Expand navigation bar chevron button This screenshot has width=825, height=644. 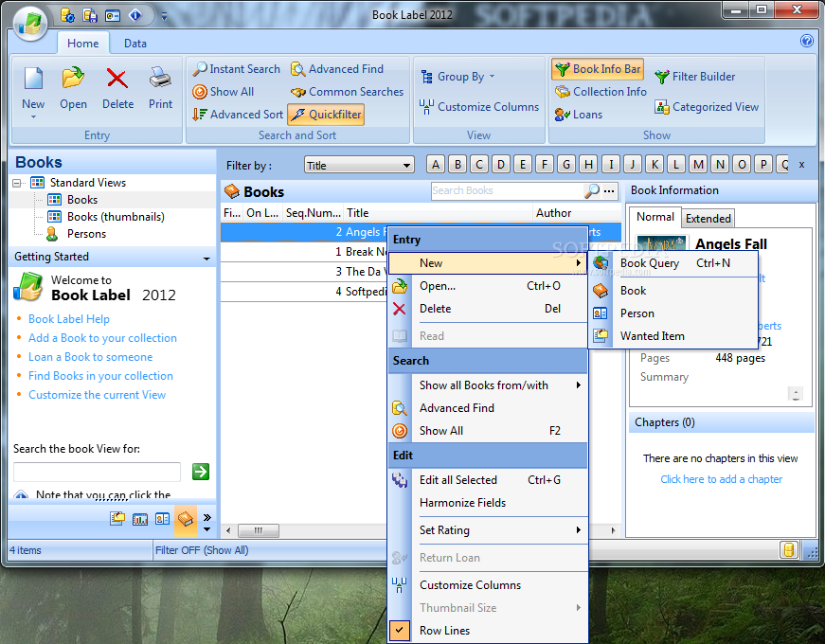click(x=207, y=517)
